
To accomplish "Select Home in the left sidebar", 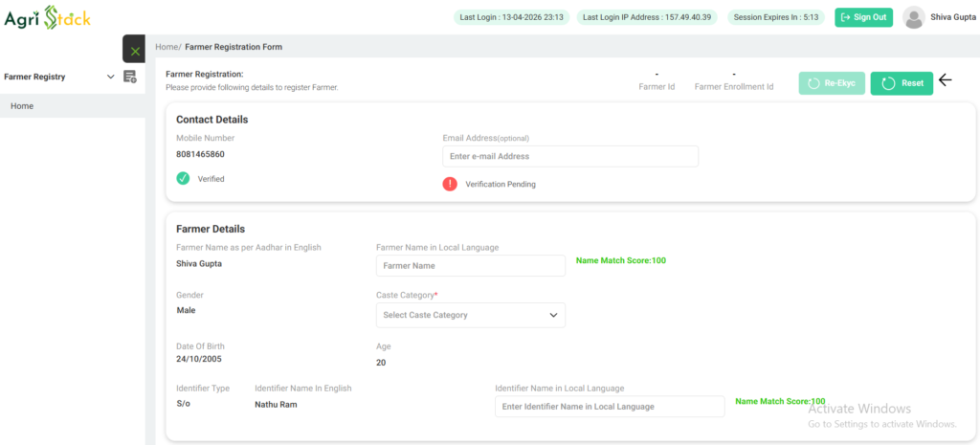I will click(x=22, y=106).
